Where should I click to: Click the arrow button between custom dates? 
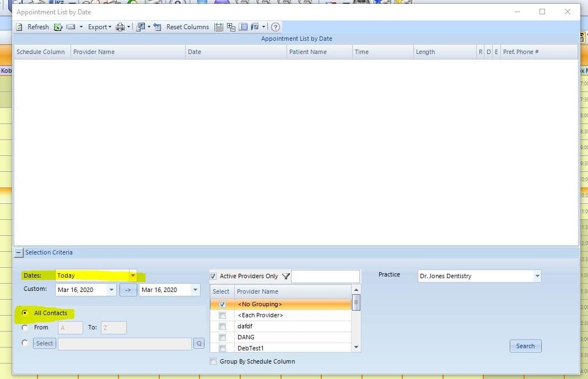tap(128, 290)
